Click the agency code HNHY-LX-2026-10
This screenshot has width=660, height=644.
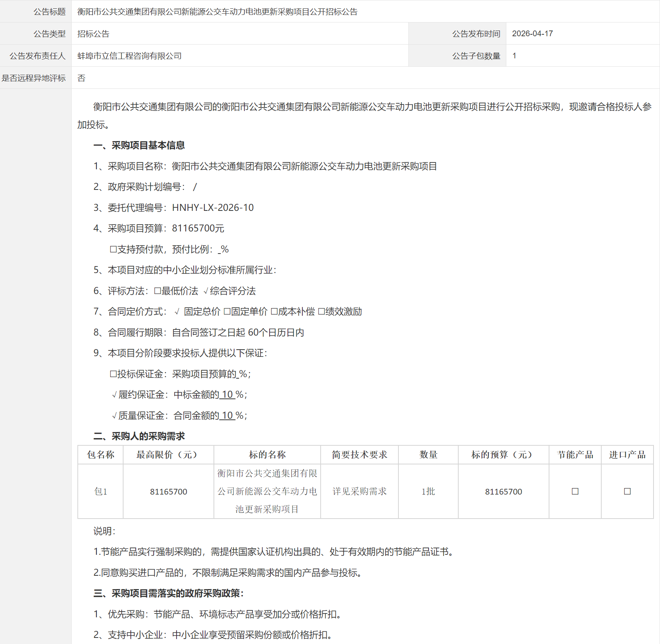pos(213,208)
